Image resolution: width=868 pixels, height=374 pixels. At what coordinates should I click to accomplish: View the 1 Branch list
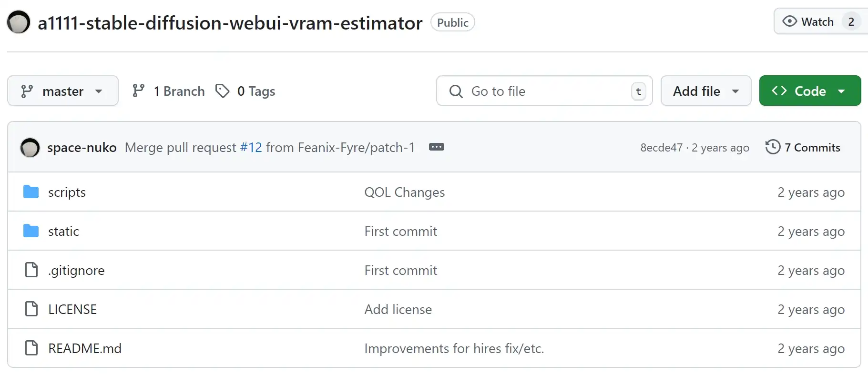pyautogui.click(x=169, y=91)
